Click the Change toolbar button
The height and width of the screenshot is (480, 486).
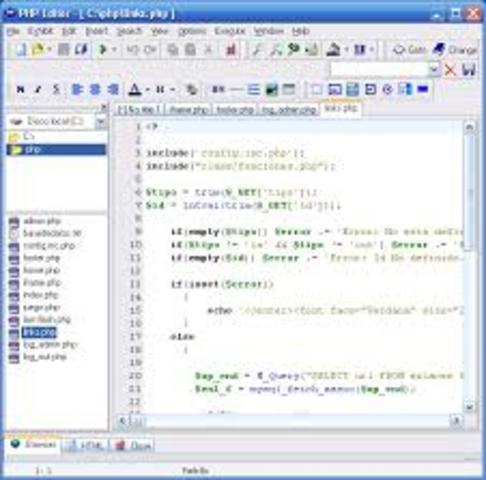pyautogui.click(x=455, y=50)
